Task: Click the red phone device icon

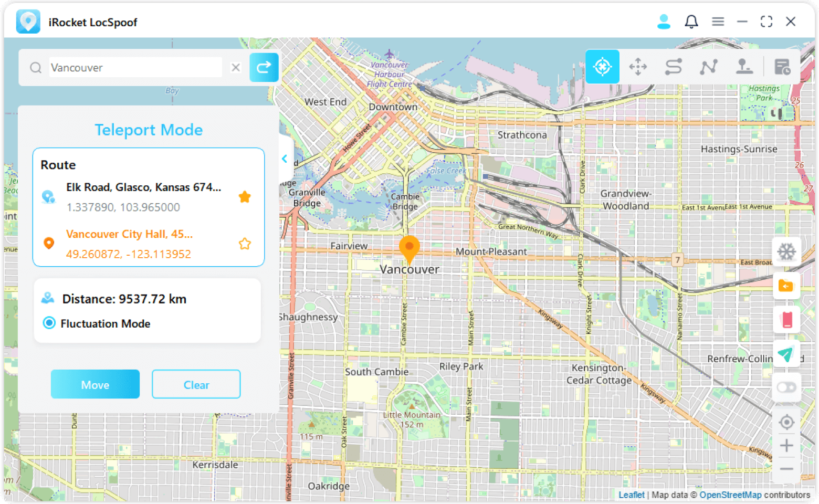Action: 786,320
